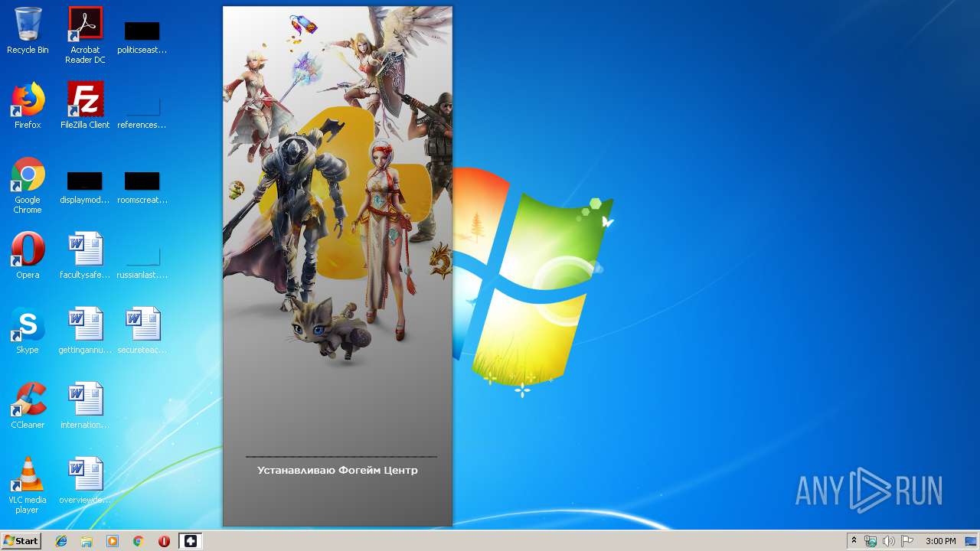The width and height of the screenshot is (980, 551).
Task: Open the roomscreat desktop file
Action: point(142,185)
